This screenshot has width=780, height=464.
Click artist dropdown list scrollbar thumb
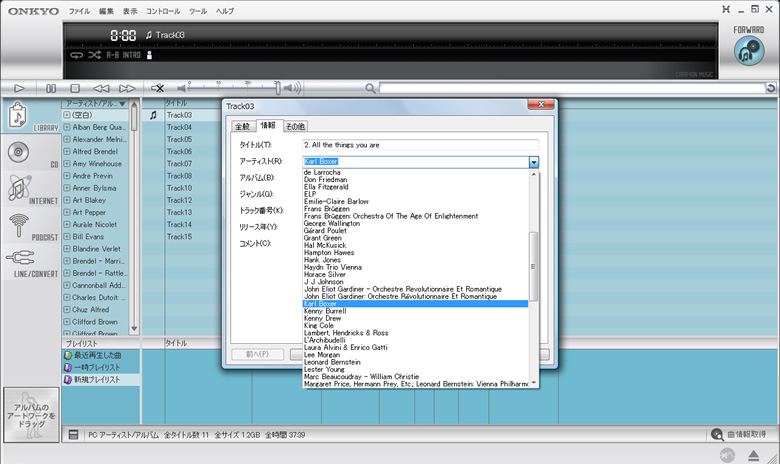coord(534,267)
